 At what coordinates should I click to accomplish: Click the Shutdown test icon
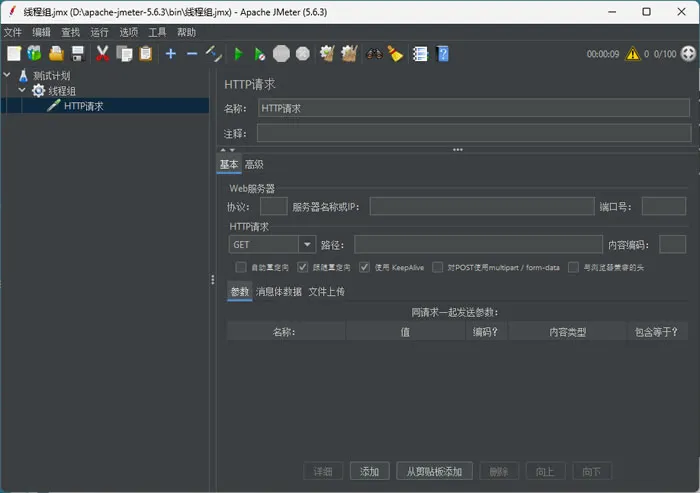(x=303, y=54)
